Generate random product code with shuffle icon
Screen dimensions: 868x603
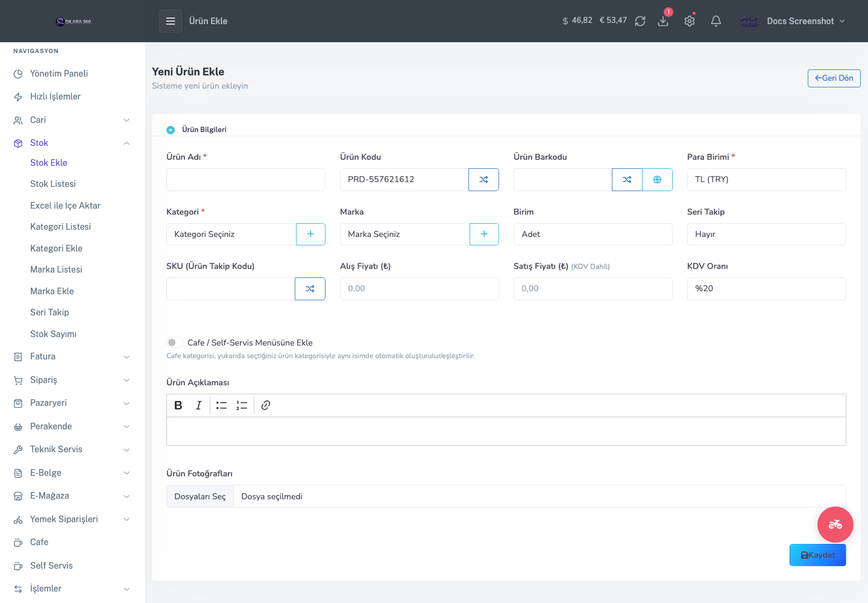[x=483, y=180]
